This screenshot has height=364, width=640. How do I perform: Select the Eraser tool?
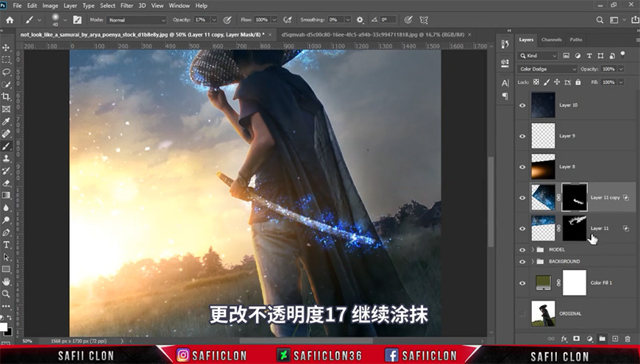(x=6, y=183)
